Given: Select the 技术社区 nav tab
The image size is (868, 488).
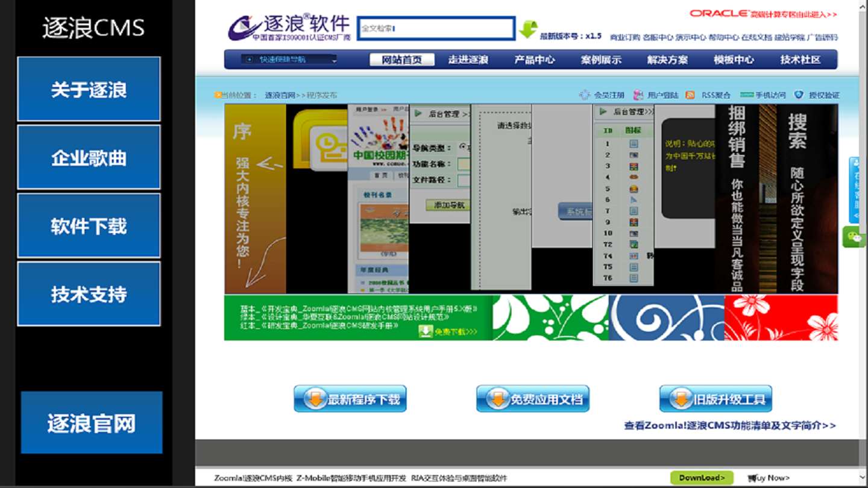Looking at the screenshot, I should pos(800,60).
